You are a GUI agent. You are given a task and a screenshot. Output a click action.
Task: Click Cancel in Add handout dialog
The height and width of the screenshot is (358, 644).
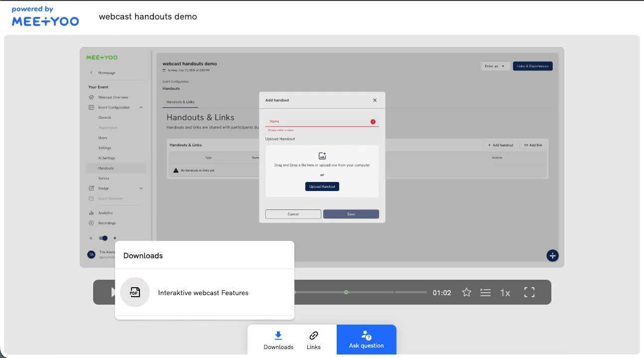(293, 214)
